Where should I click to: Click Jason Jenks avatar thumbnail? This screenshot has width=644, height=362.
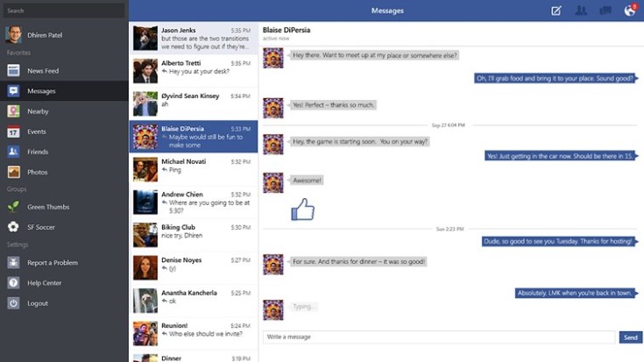[x=145, y=39]
